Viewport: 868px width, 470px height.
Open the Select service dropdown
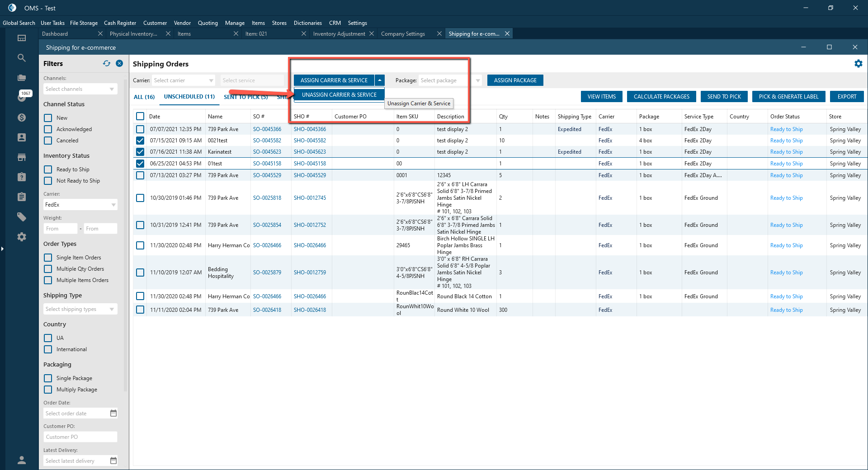[252, 80]
